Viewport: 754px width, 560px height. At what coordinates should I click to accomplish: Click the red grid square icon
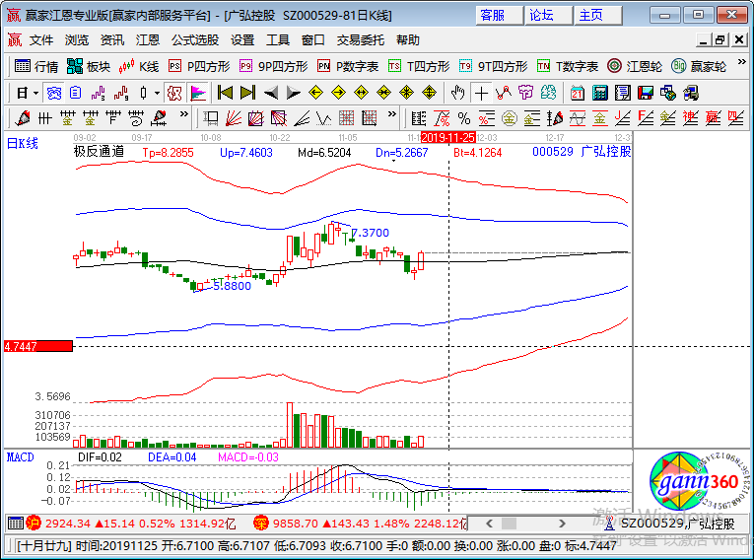pyautogui.click(x=346, y=118)
